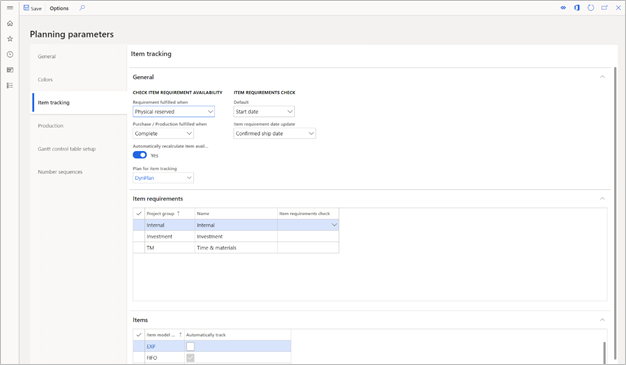626x365 pixels.
Task: Open Favorites star icon in sidebar
Action: pos(10,39)
